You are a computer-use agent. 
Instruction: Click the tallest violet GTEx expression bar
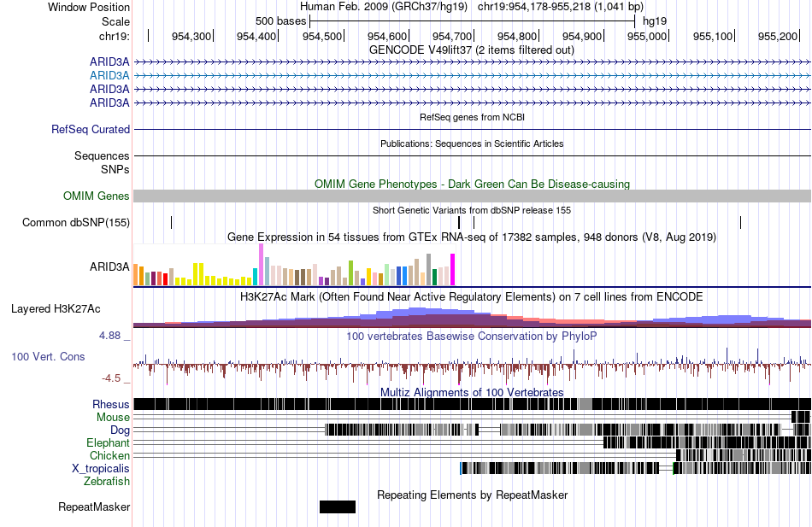[x=261, y=265]
